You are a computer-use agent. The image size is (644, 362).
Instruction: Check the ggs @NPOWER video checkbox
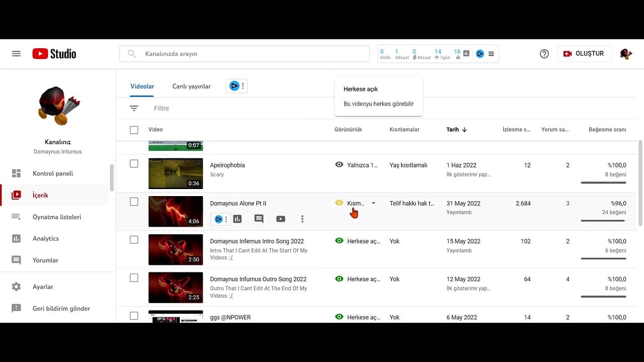[134, 316]
